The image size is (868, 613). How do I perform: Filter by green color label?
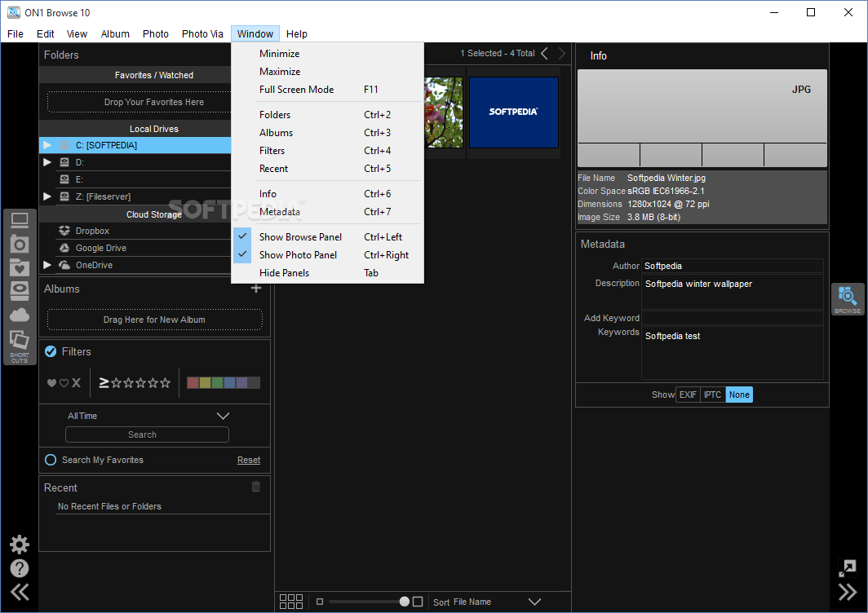tap(217, 382)
